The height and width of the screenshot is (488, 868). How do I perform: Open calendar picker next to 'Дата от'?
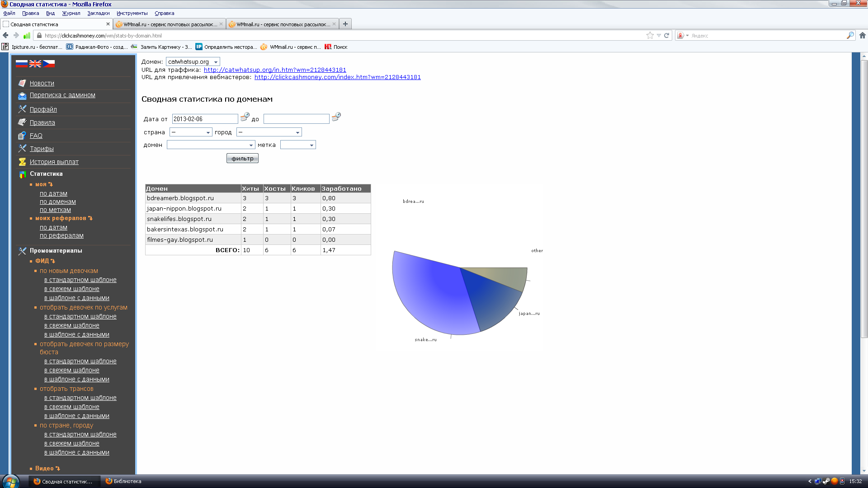[x=245, y=117]
